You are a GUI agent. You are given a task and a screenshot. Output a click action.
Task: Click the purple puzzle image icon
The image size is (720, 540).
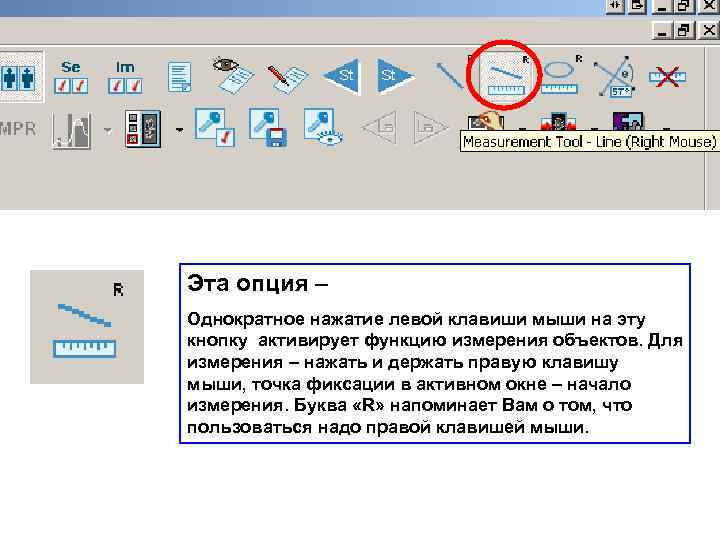(628, 122)
